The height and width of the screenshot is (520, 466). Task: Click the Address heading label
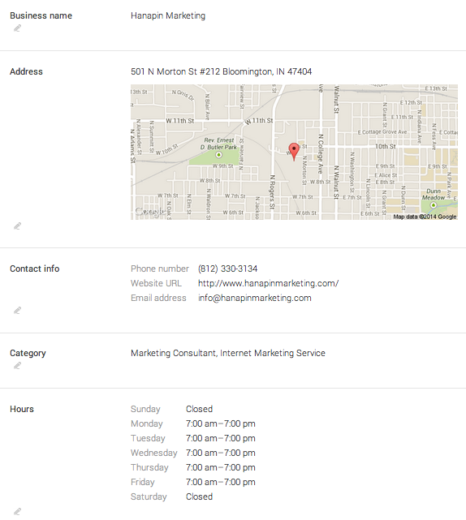point(26,72)
